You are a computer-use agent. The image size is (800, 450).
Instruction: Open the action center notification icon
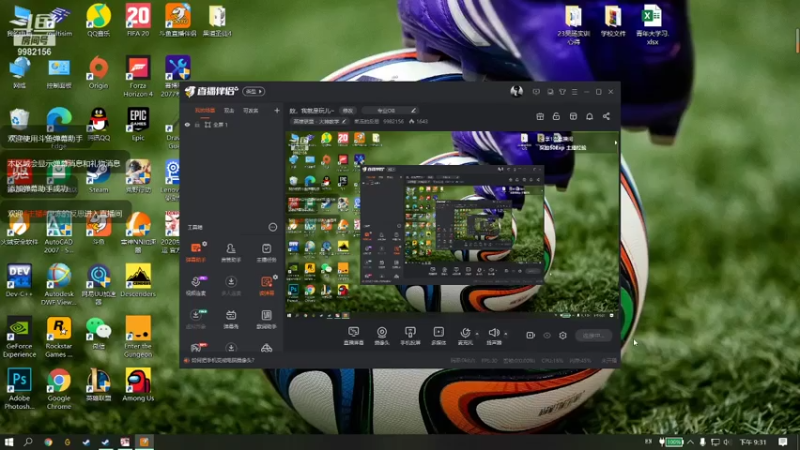[783, 442]
